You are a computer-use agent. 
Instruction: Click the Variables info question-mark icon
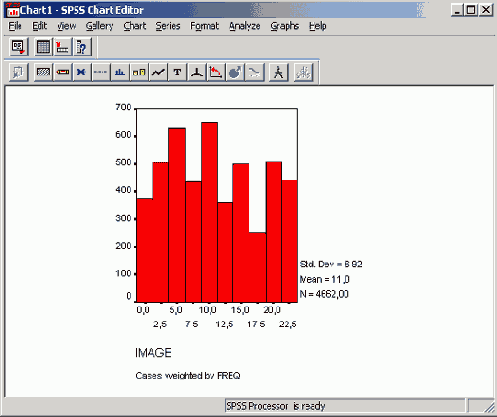click(82, 47)
